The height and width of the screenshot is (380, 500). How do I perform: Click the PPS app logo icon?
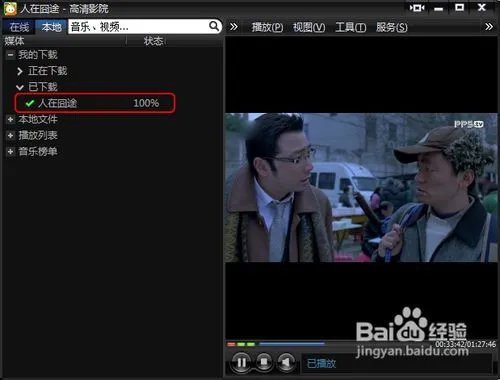[x=10, y=9]
